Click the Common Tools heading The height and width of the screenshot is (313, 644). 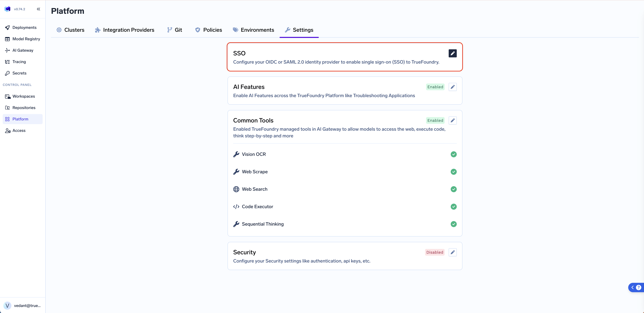[253, 120]
